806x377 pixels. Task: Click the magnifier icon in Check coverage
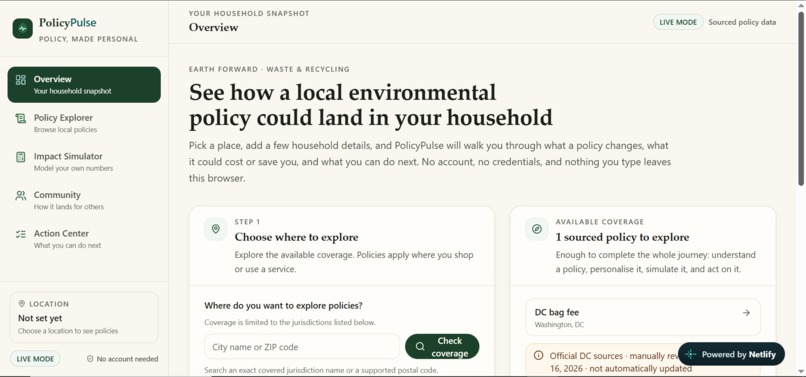point(420,347)
